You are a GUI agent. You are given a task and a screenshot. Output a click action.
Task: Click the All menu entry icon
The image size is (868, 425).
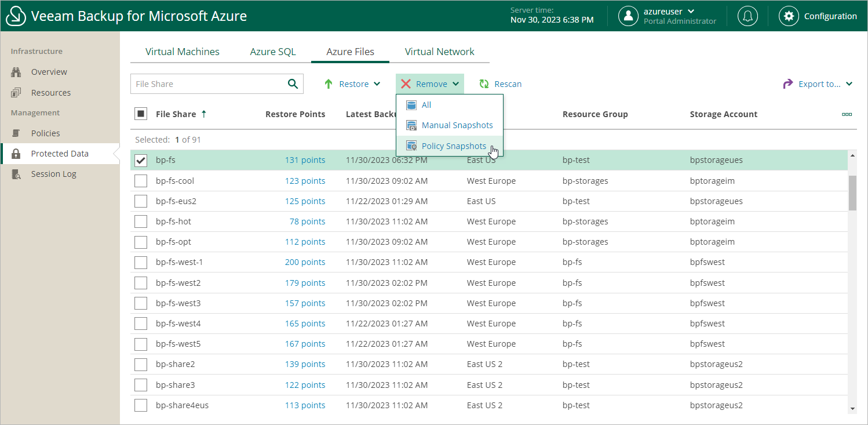[411, 105]
